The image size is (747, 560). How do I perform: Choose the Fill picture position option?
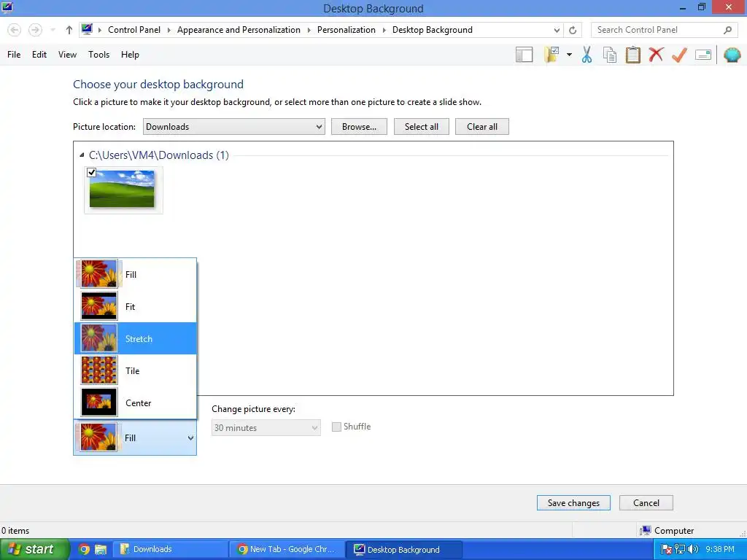(135, 274)
